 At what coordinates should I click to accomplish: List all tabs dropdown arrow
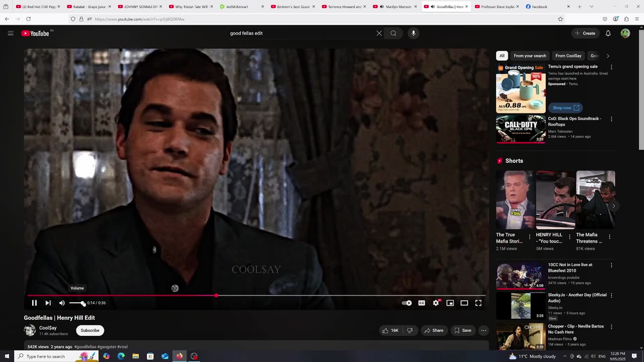click(591, 7)
